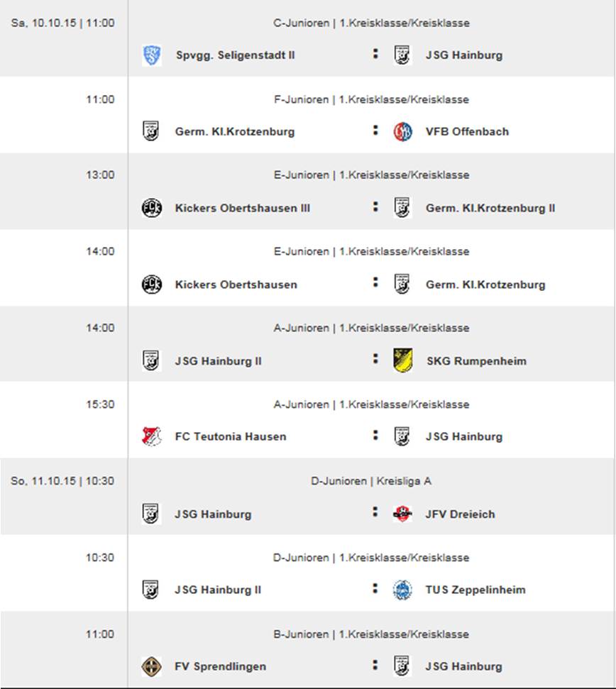
Task: Click the SKG Rumpenheim yellow-black crest
Action: [x=402, y=360]
